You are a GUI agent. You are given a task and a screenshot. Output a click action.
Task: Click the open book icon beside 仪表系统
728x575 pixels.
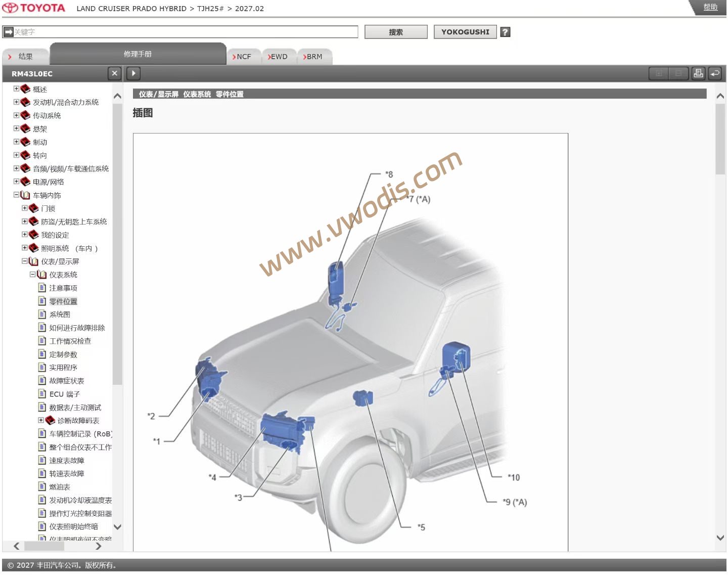[41, 275]
